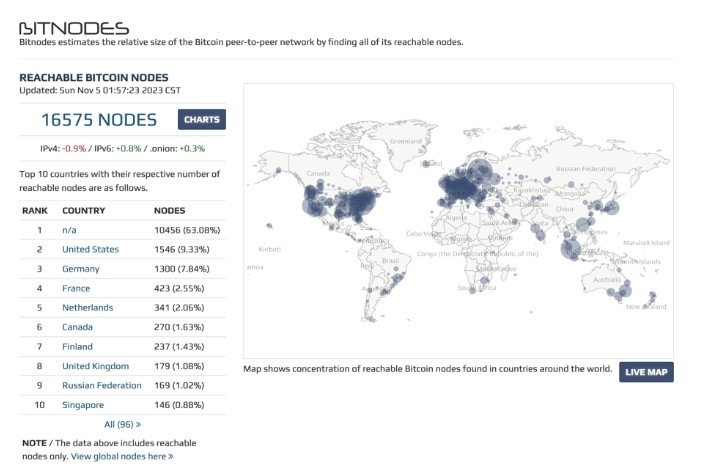Open the Germany country link
The width and height of the screenshot is (705, 470).
tap(80, 269)
